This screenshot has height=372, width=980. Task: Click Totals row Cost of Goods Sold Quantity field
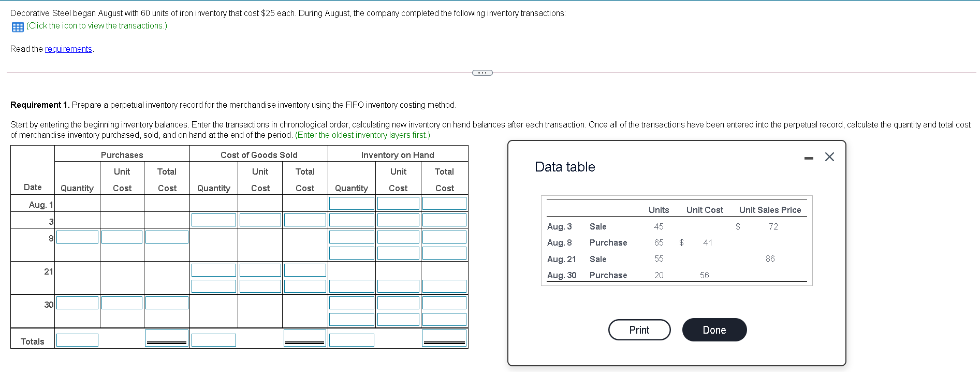(x=214, y=340)
